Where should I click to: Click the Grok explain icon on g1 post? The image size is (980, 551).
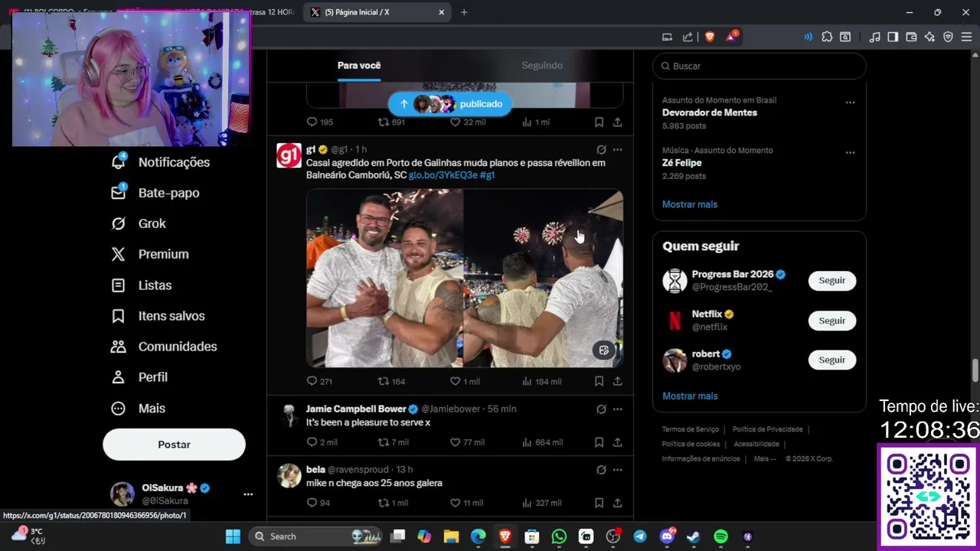[x=601, y=149]
